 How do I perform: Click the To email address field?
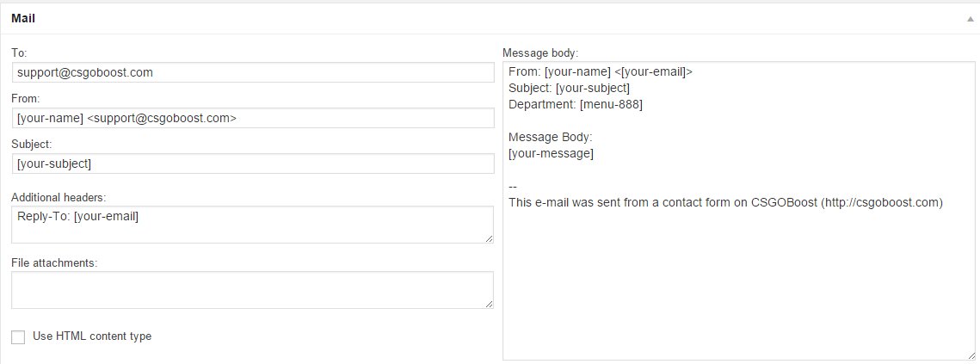pyautogui.click(x=252, y=72)
